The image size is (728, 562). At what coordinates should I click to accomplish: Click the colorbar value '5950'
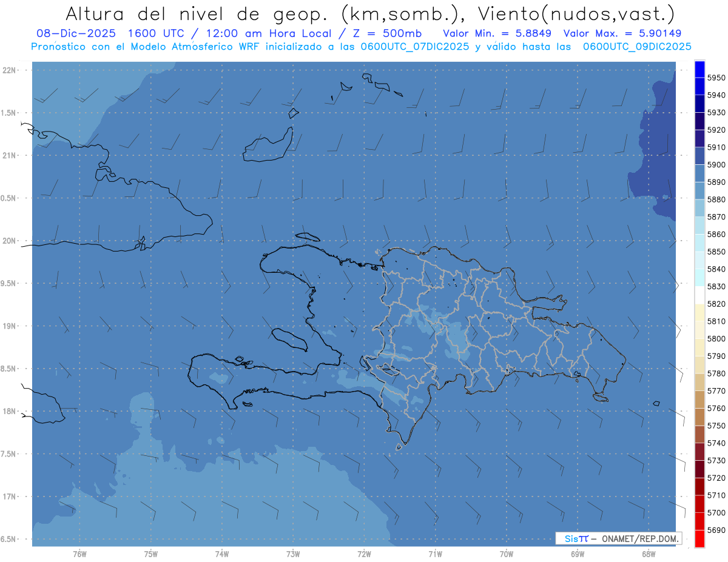coord(716,78)
